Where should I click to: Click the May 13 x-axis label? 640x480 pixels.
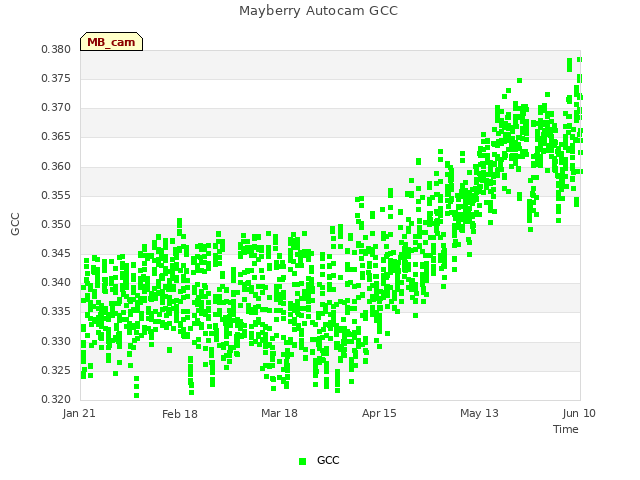(479, 413)
